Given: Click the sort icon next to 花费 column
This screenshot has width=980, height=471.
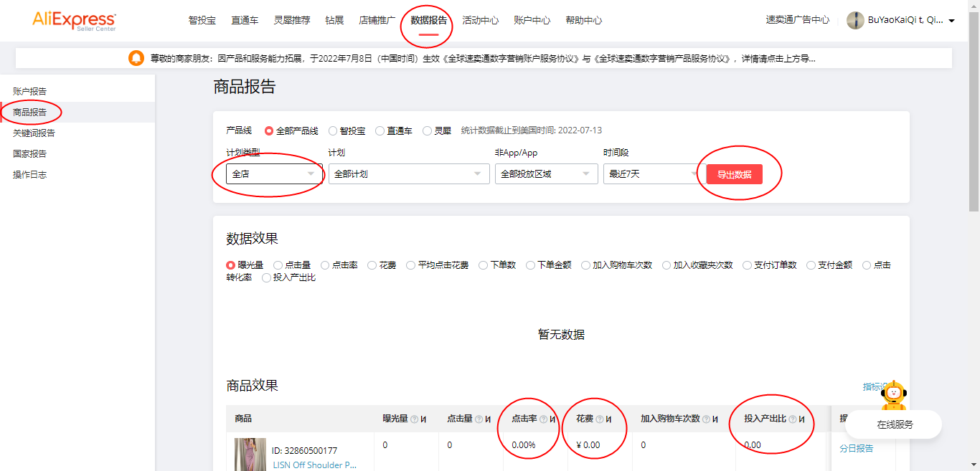Looking at the screenshot, I should point(609,419).
